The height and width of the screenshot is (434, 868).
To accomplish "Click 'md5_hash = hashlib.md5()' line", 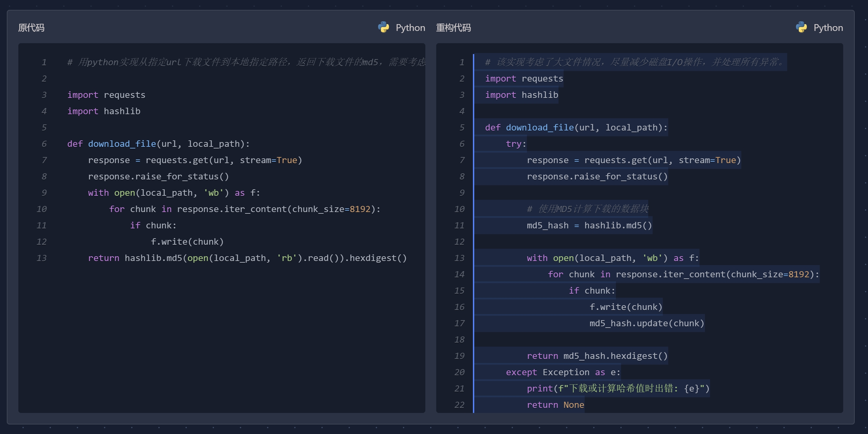I will (590, 225).
